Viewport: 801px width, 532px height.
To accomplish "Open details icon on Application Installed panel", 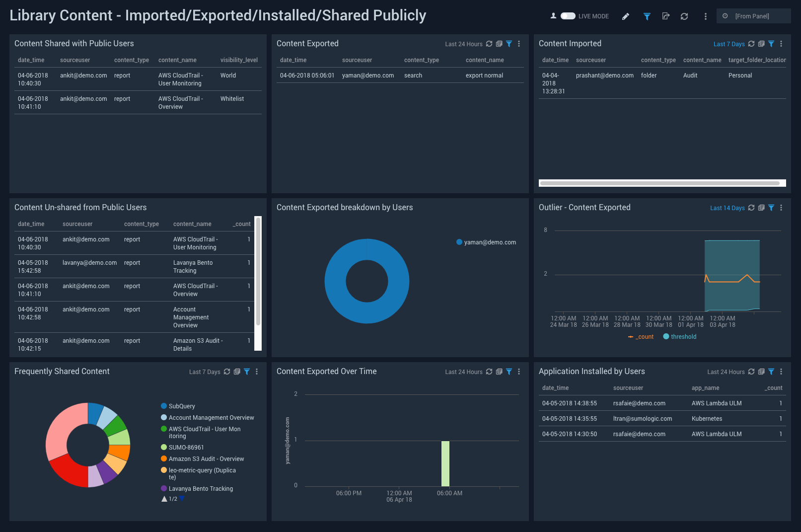I will (x=761, y=372).
